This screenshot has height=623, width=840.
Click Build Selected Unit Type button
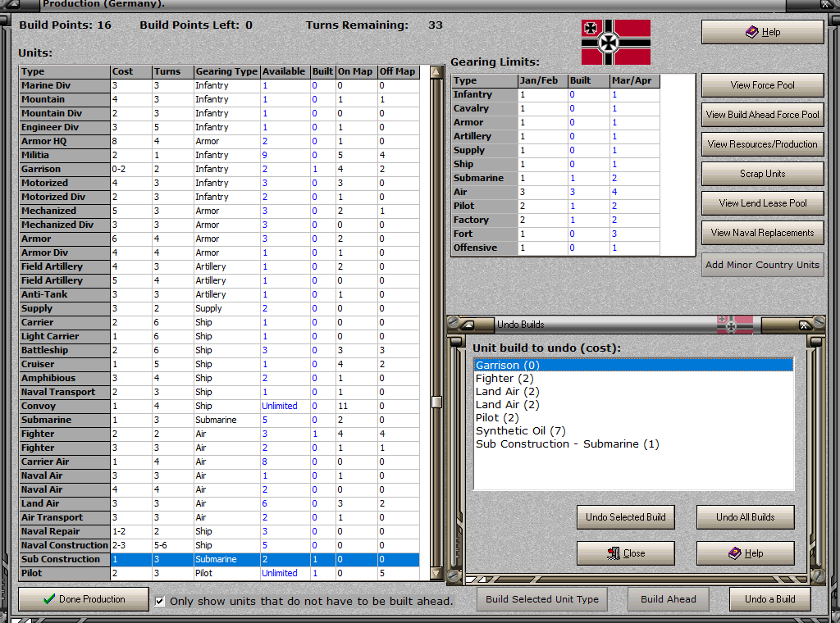pyautogui.click(x=542, y=599)
